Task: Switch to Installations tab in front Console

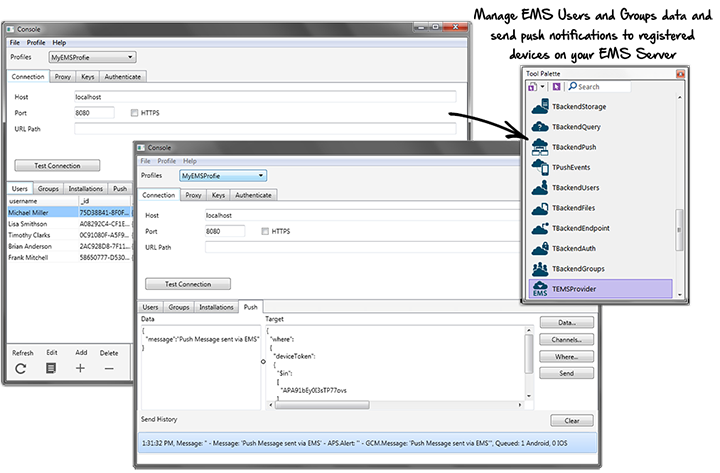Action: 216,307
